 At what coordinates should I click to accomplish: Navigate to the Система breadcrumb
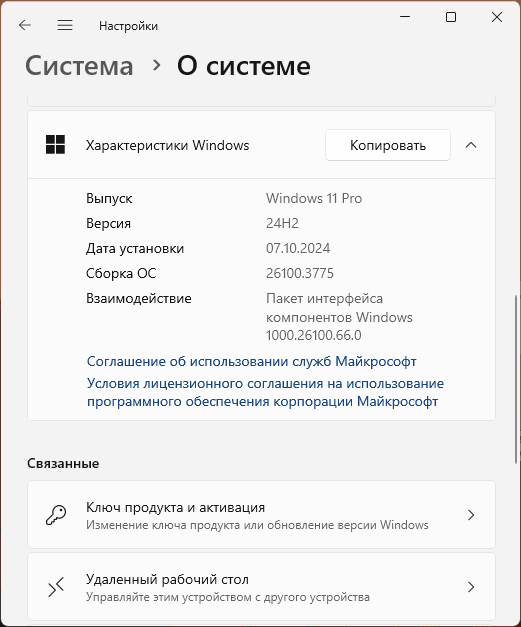point(79,66)
